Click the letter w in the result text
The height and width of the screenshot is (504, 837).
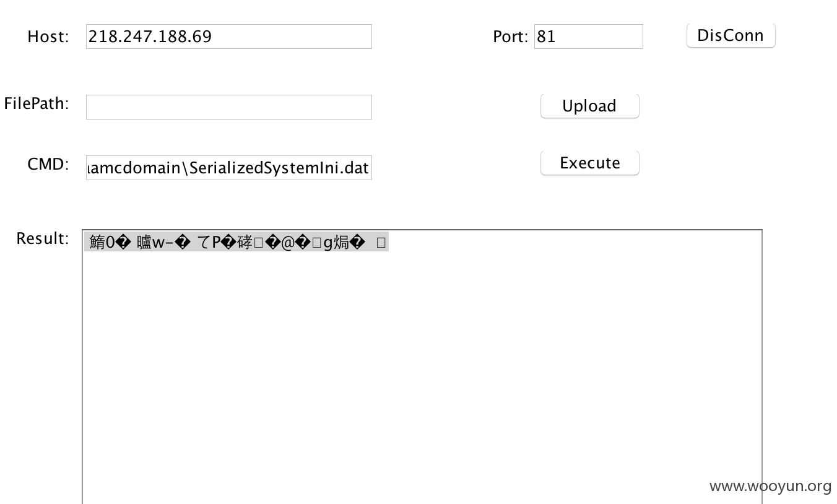pyautogui.click(x=158, y=243)
